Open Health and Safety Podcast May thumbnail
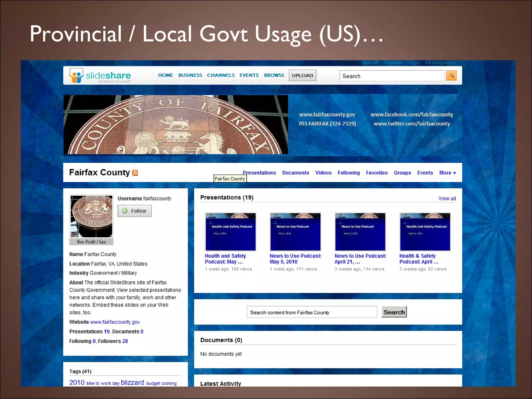The image size is (532, 399). pos(230,232)
